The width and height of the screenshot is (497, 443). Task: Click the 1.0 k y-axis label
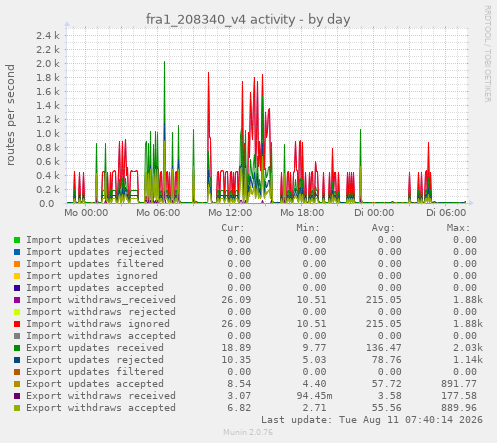[x=48, y=133]
